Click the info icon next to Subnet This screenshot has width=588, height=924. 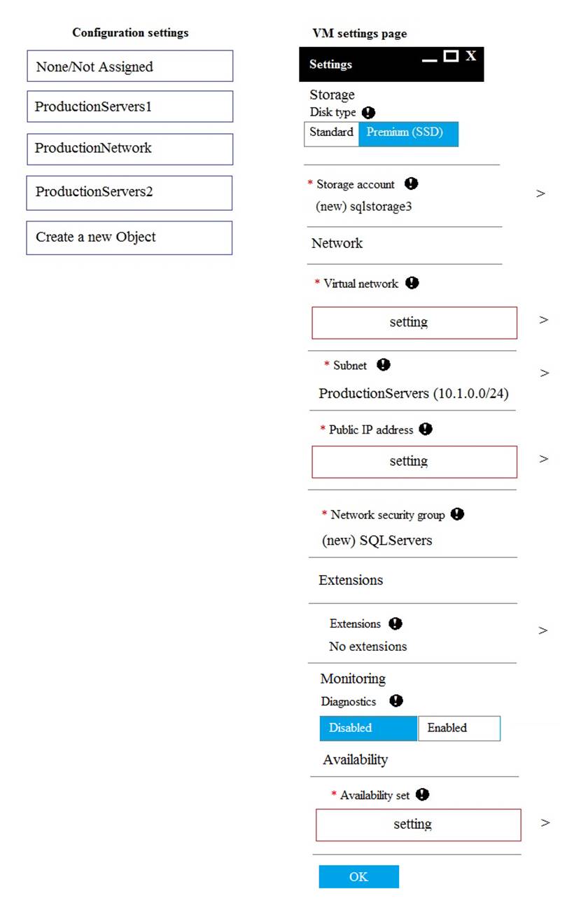[x=384, y=365]
